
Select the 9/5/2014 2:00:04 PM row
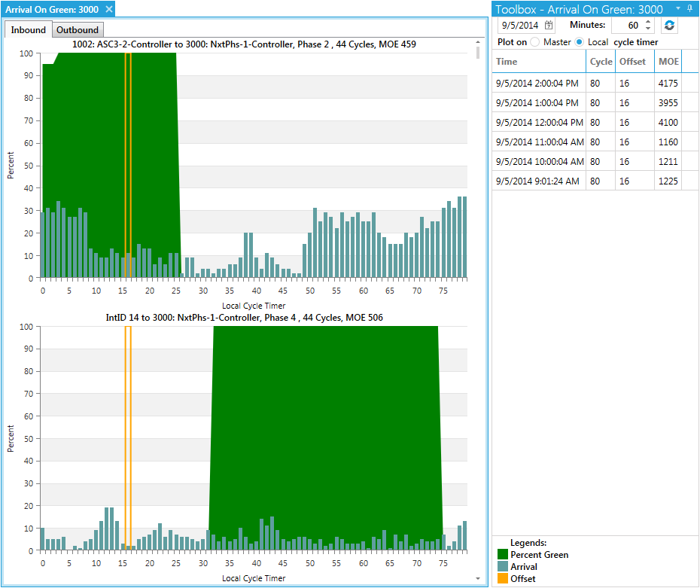pyautogui.click(x=537, y=83)
